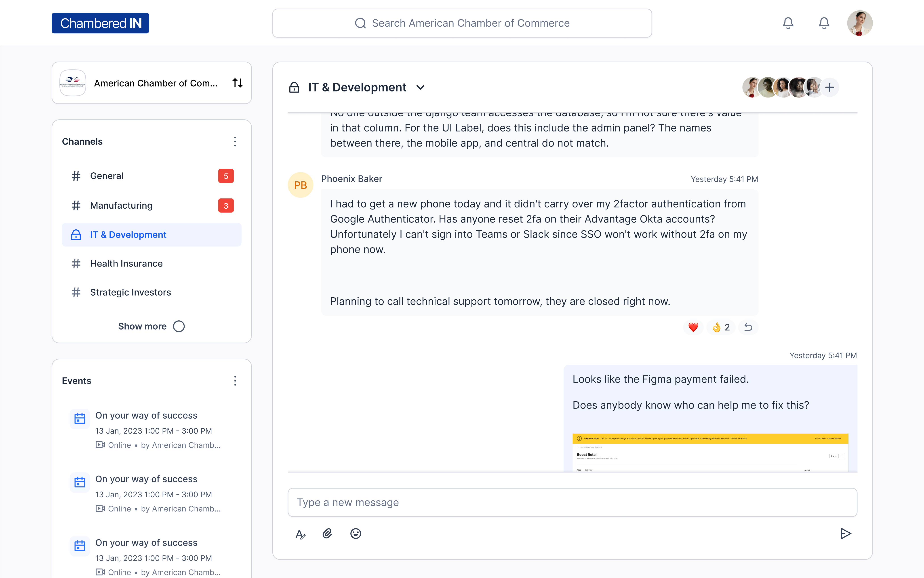Click the hash icon next to Health Insurance
Screen dimensions: 924x578
point(76,263)
